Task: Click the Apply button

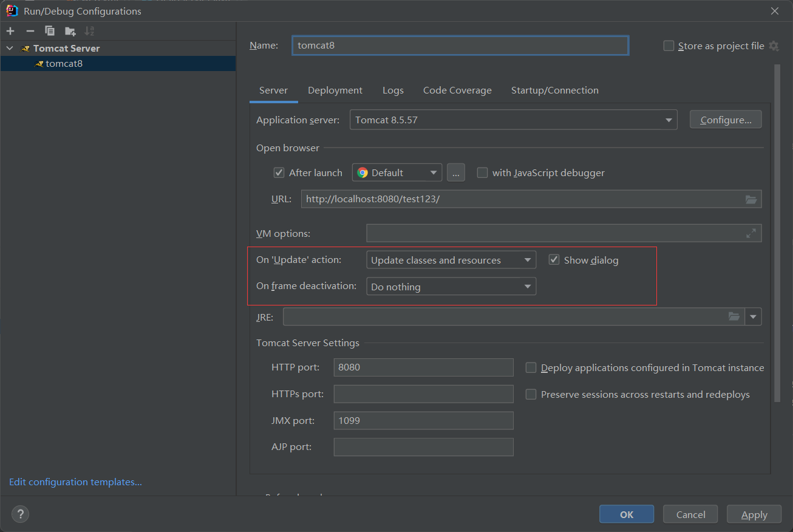Action: point(754,514)
